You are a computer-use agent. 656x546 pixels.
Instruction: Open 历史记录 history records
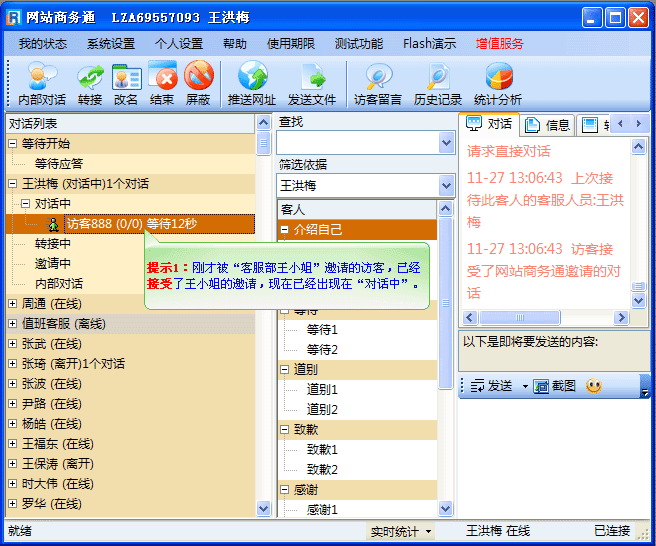(x=438, y=78)
